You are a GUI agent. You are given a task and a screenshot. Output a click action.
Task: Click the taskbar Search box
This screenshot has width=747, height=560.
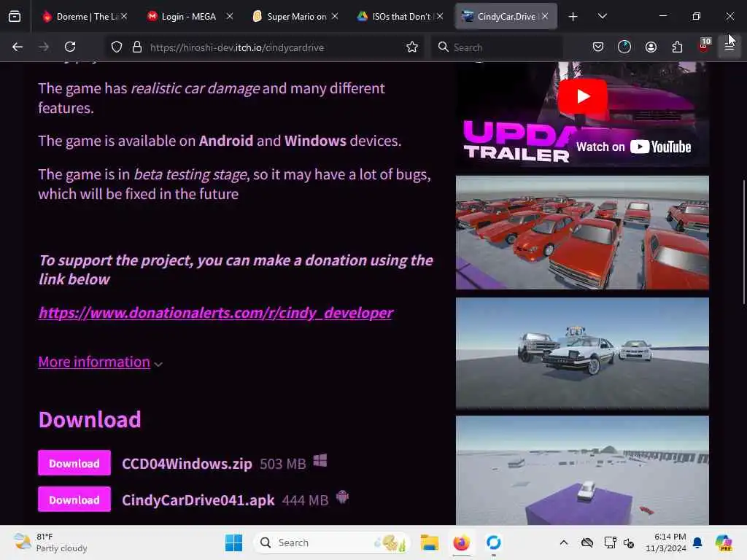coord(332,542)
